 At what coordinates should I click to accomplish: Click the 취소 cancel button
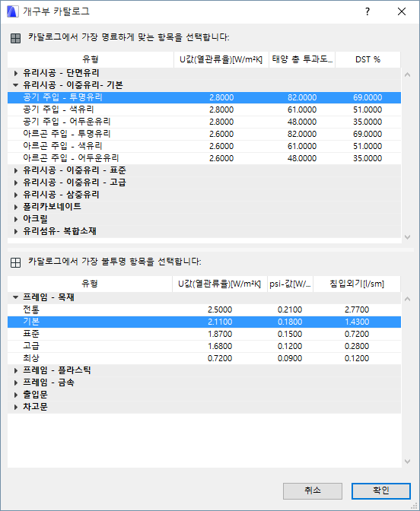[313, 490]
